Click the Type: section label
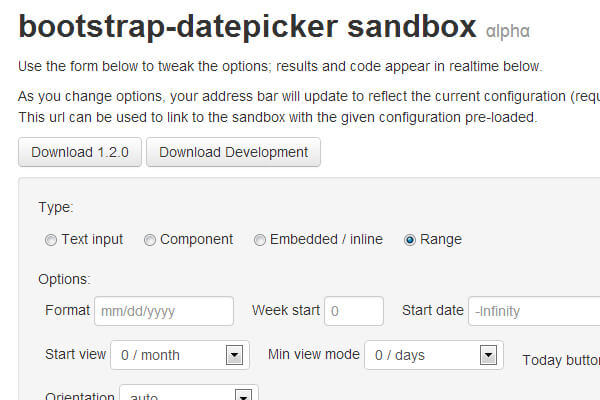The image size is (600, 400). (x=55, y=208)
